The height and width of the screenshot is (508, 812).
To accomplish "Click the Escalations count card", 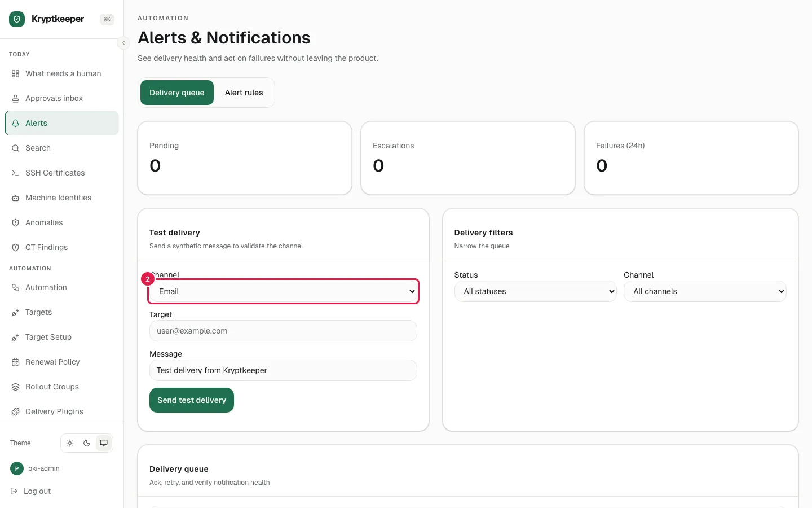I will (x=468, y=158).
